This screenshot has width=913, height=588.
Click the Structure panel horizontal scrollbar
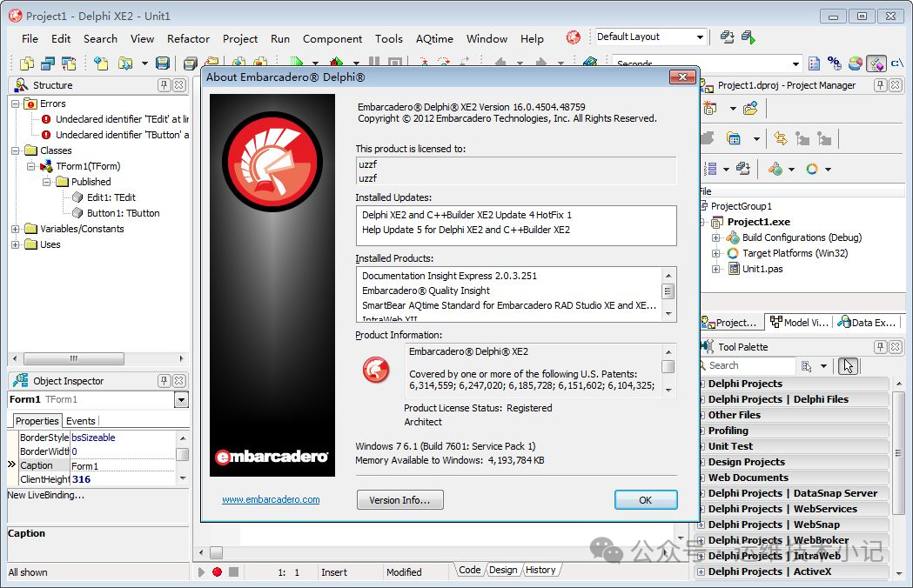85,358
